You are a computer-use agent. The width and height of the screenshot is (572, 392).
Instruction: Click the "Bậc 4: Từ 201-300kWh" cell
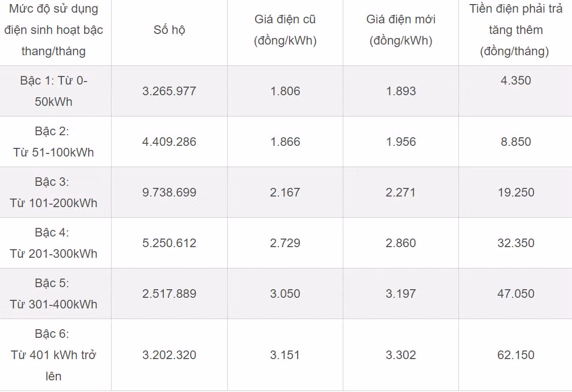point(54,243)
